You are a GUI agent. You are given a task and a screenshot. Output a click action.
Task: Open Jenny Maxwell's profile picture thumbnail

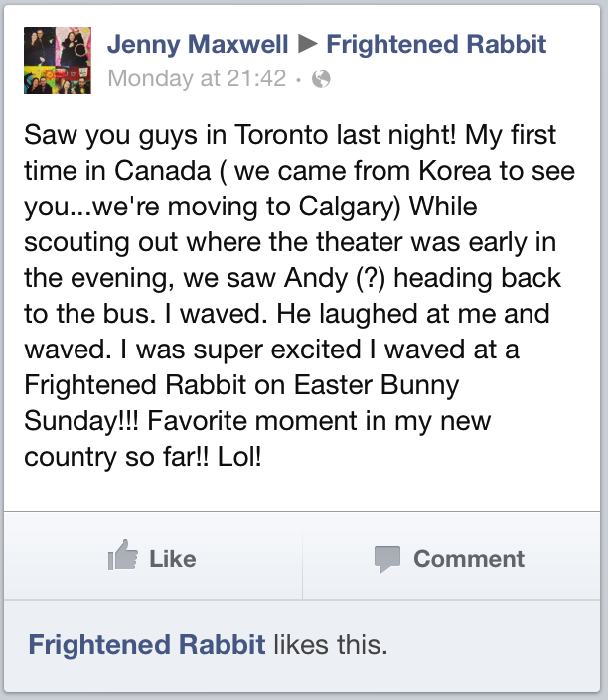click(58, 61)
